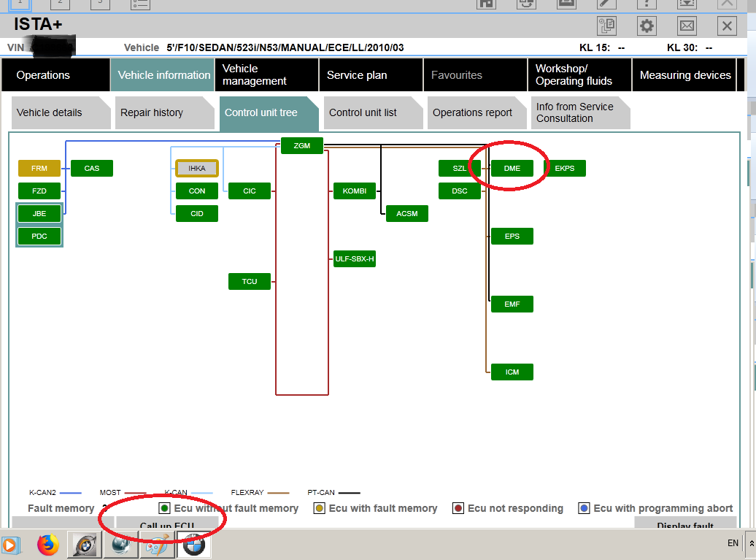Select the DME control unit node
756x560 pixels.
coord(512,168)
